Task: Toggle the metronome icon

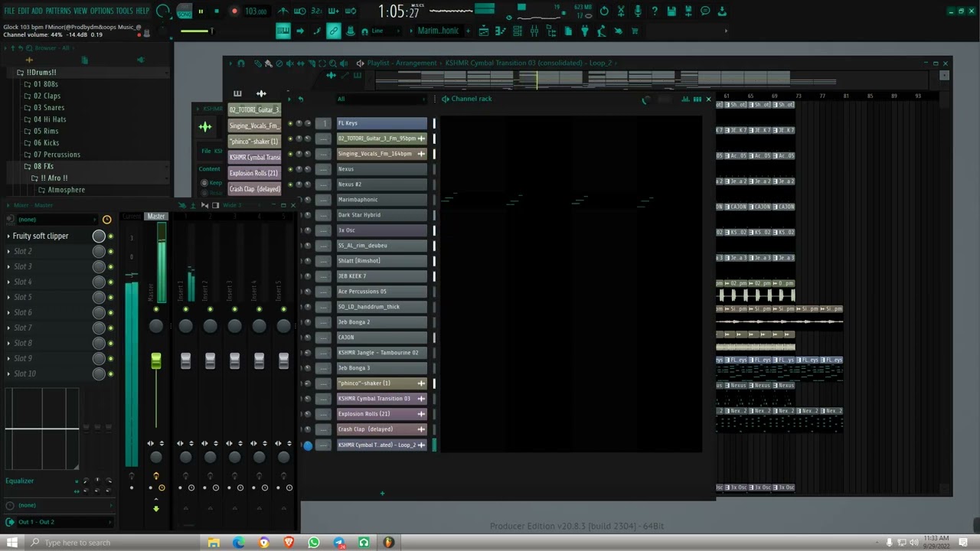Action: 283,11
